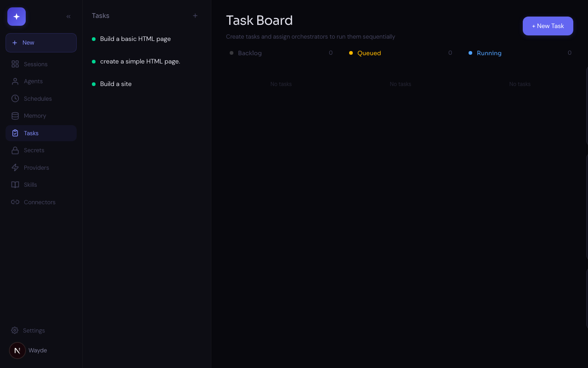Select the 'Build a site' task
Image resolution: width=588 pixels, height=368 pixels.
pos(116,84)
